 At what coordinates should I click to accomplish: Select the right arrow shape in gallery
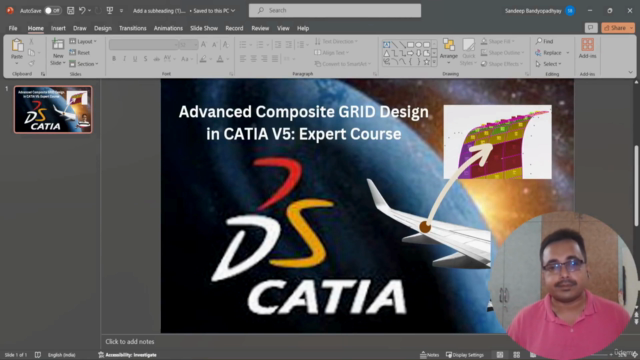click(x=410, y=53)
